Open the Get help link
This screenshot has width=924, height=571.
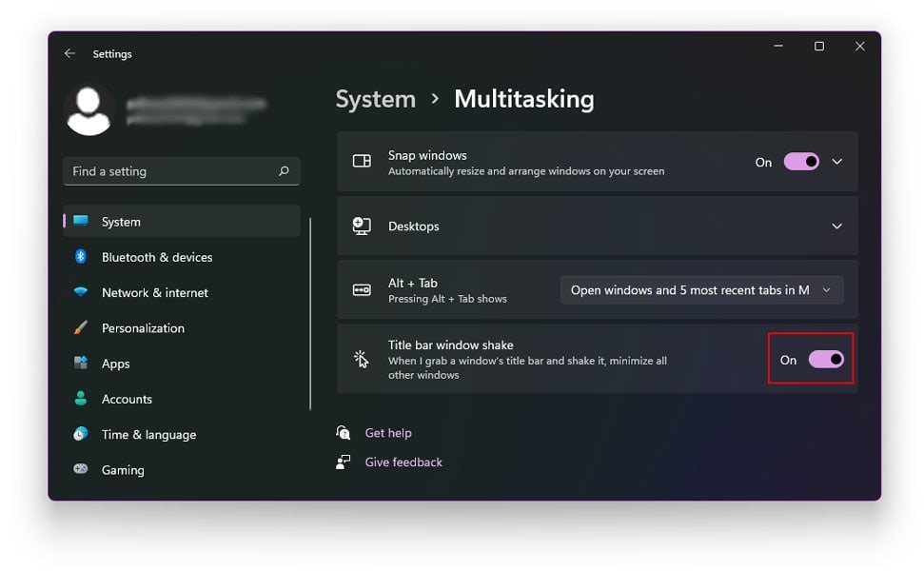tap(388, 433)
